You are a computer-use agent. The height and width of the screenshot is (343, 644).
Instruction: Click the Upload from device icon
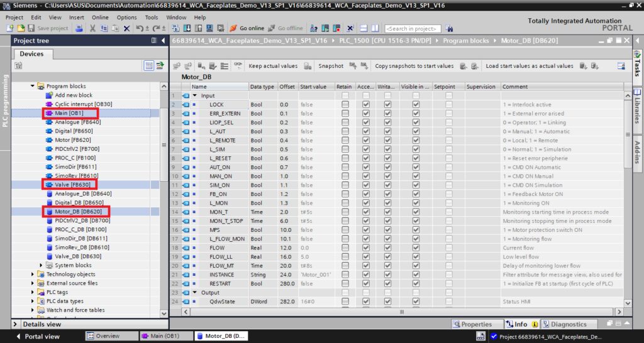(198, 28)
